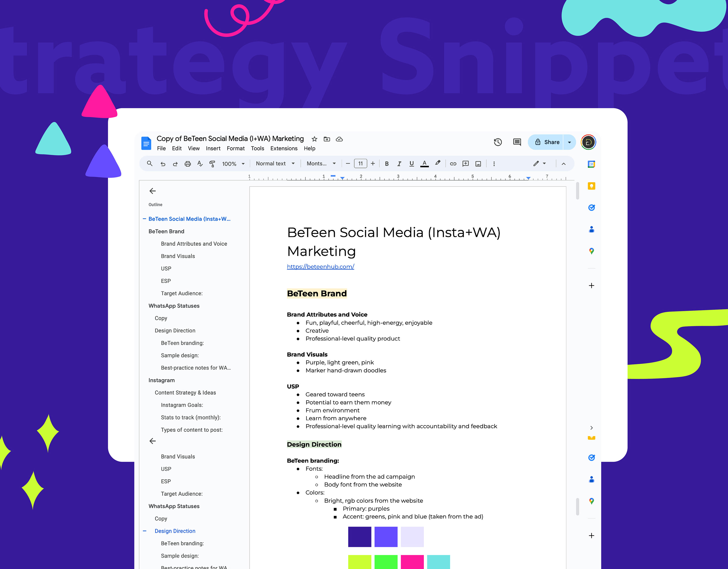Open Normal text style dropdown
Image resolution: width=728 pixels, height=569 pixels.
click(x=275, y=163)
